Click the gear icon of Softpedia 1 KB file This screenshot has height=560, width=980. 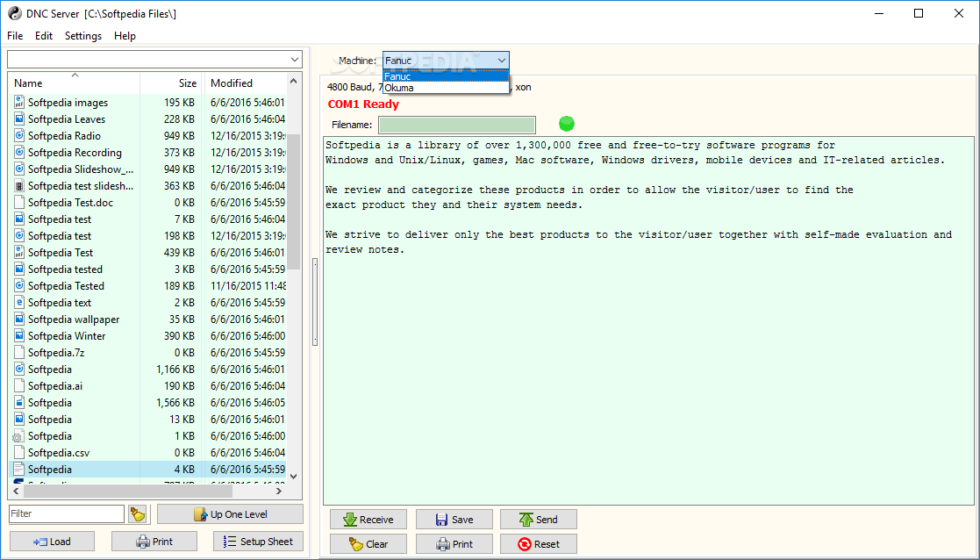click(x=18, y=436)
